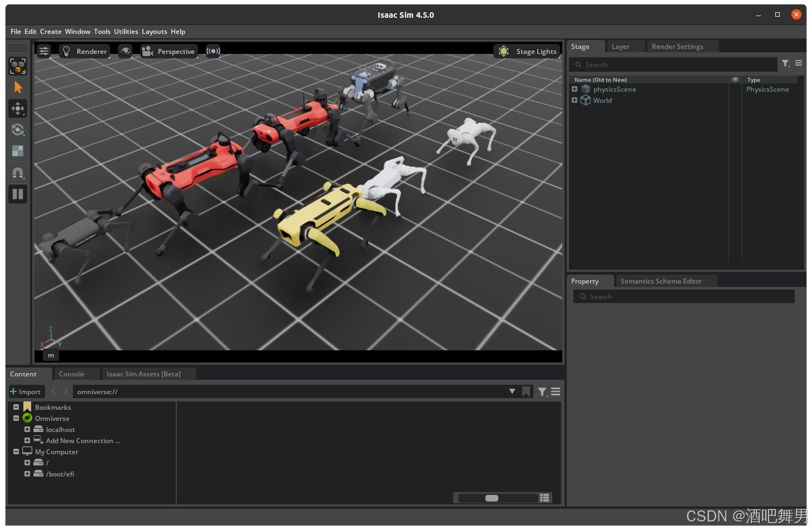Activate the selection mode tool in left toolbar
The image size is (812, 531).
point(18,66)
